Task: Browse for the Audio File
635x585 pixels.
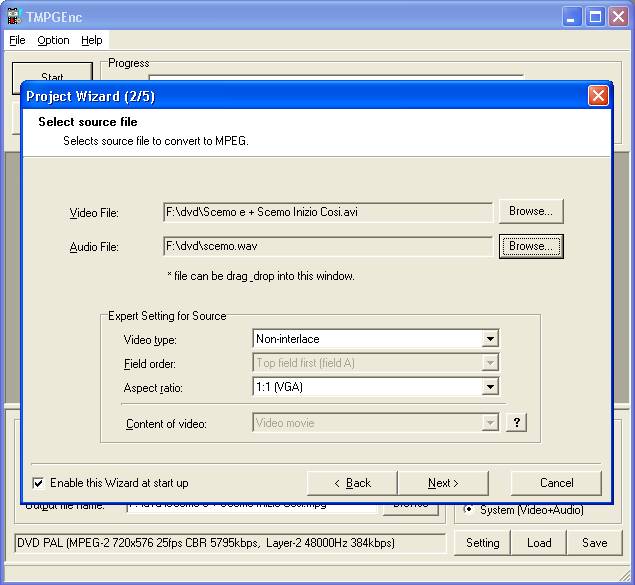Action: click(531, 246)
